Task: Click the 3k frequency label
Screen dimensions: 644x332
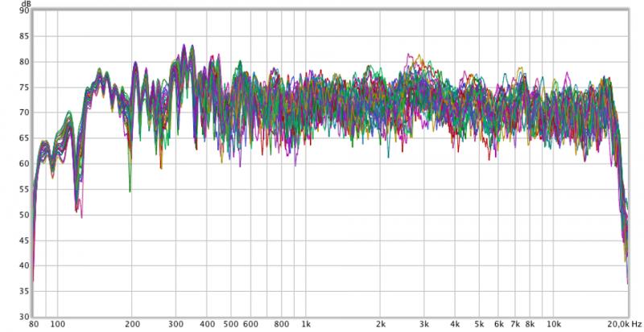Action: (x=424, y=324)
